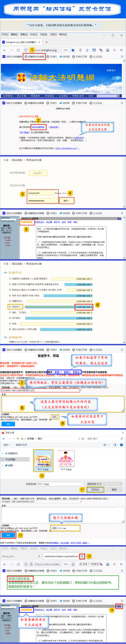The height and width of the screenshot is (644, 126).
Task: Click the password field with dots
Action: [x=43, y=201]
